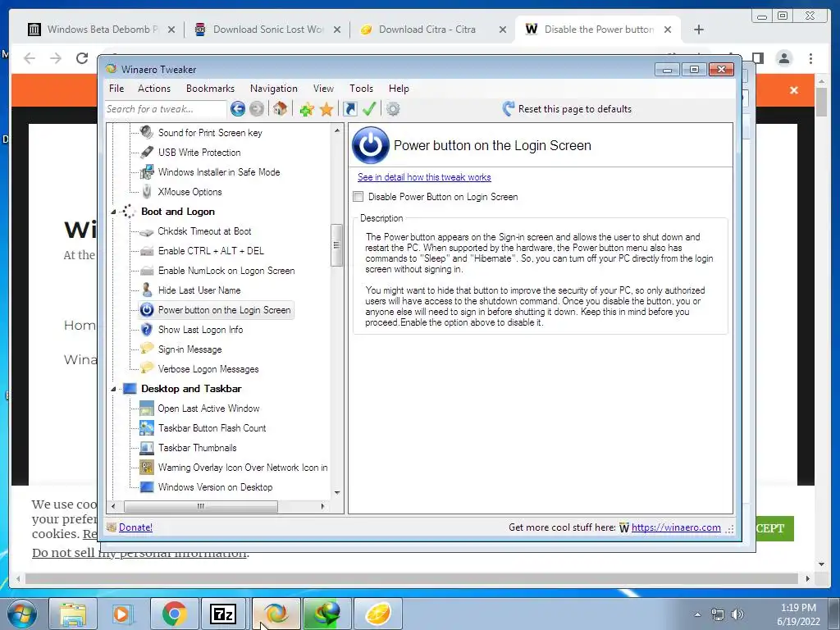840x630 pixels.
Task: Show hidden tray icons arrow
Action: (697, 614)
